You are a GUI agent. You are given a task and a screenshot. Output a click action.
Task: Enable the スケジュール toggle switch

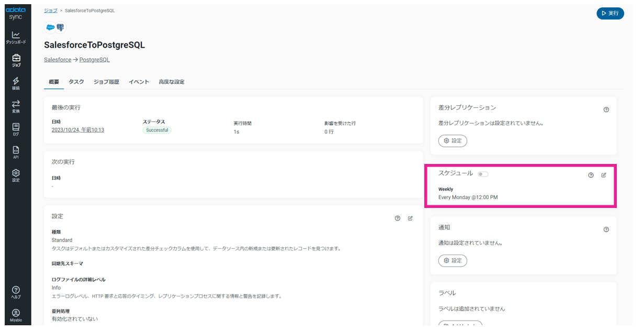[483, 174]
